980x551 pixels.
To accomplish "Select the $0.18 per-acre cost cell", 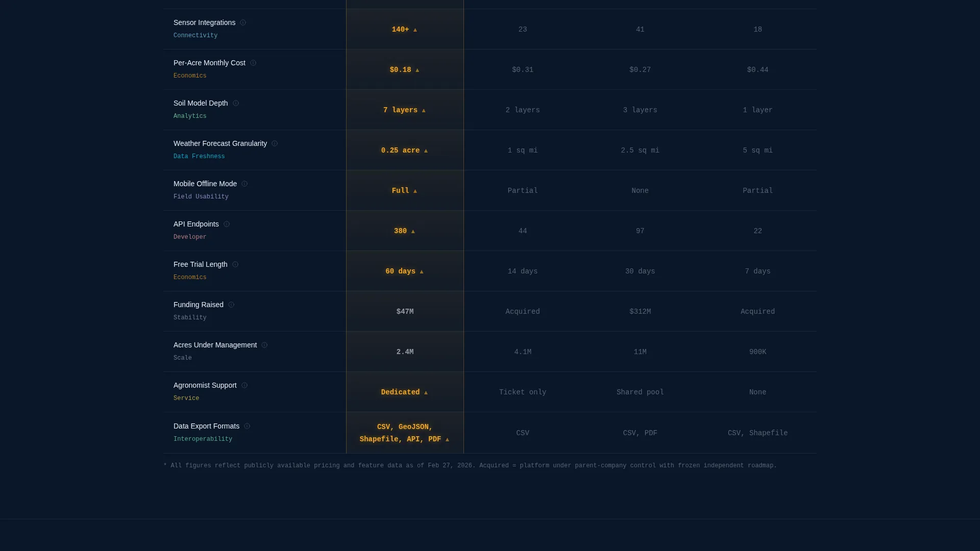I will [x=405, y=70].
